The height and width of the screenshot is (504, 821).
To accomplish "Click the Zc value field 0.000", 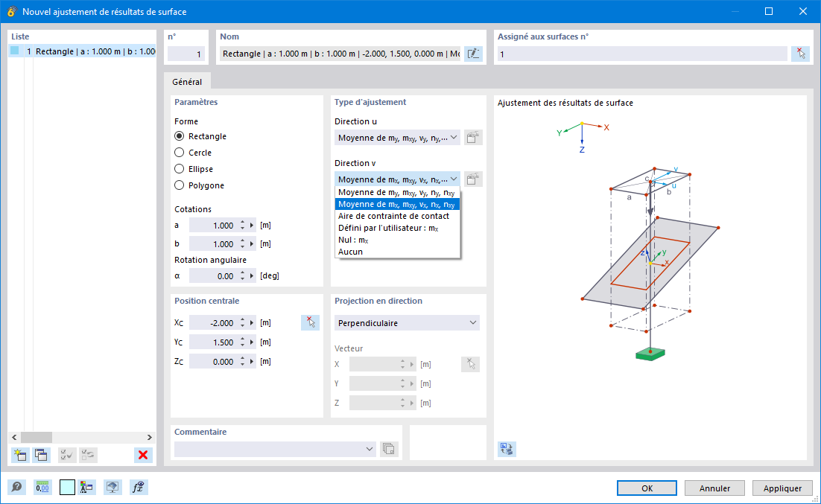I will point(214,362).
